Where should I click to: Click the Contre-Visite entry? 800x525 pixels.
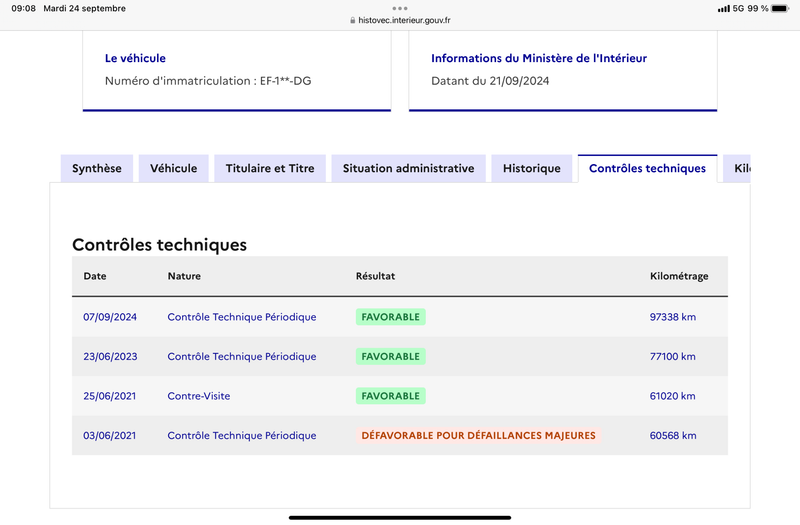click(x=199, y=396)
